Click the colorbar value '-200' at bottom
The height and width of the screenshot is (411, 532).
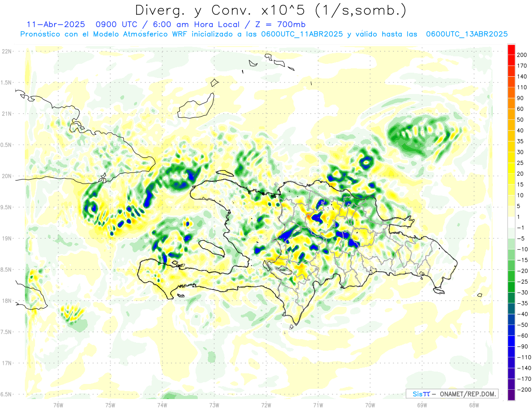(524, 390)
